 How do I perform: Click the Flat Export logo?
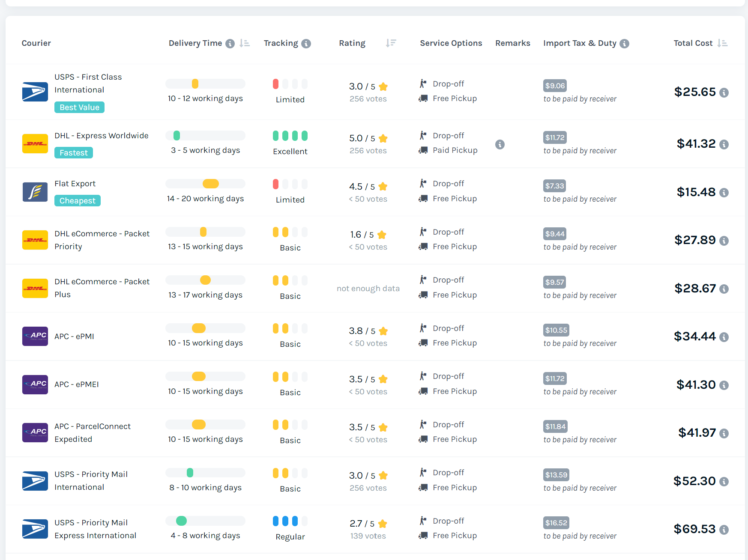35,192
